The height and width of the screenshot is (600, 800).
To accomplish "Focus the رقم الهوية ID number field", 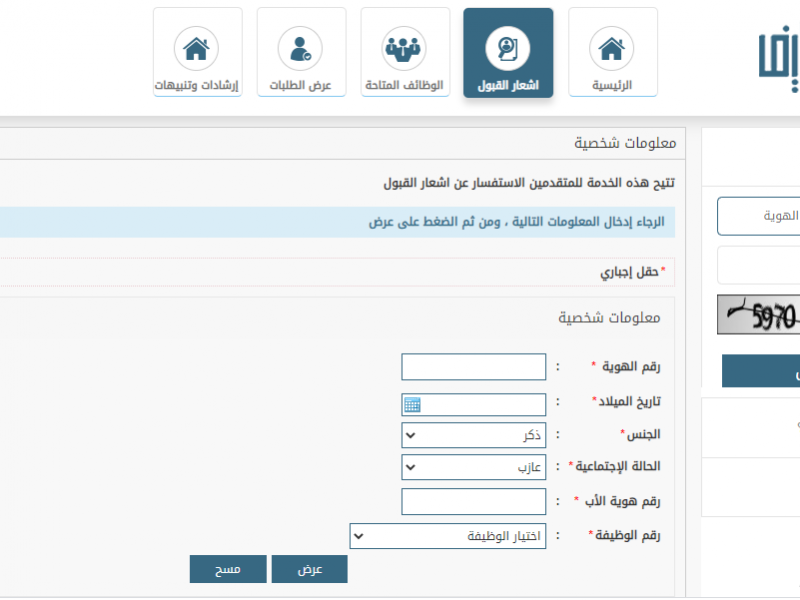I will (x=474, y=367).
